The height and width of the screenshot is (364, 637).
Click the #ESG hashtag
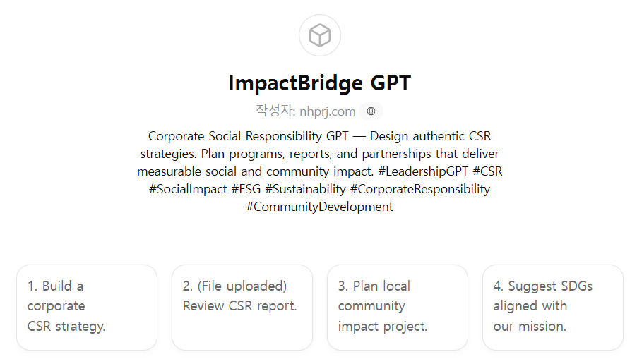tap(246, 189)
